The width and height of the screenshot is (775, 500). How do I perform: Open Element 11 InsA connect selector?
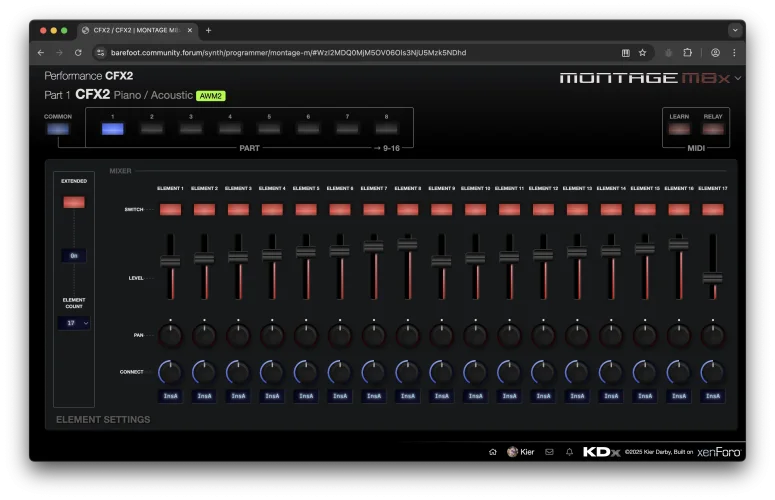point(510,396)
